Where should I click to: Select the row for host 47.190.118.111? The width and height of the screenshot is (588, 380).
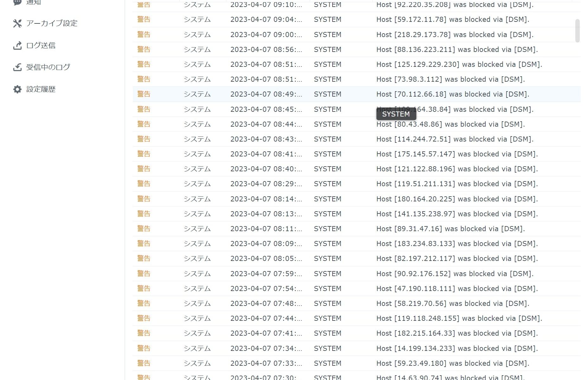[x=457, y=289]
